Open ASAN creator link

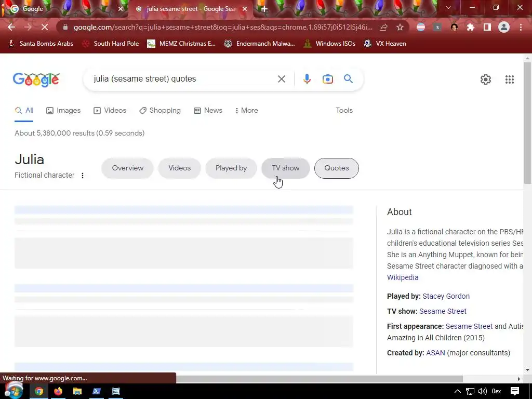(435, 353)
